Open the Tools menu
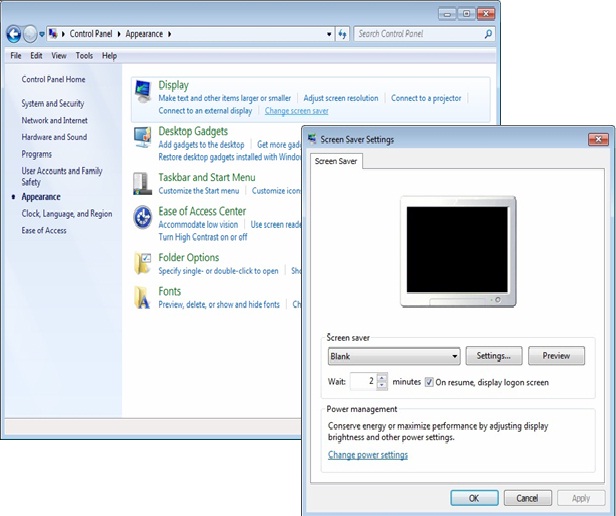The image size is (616, 516). [x=84, y=56]
